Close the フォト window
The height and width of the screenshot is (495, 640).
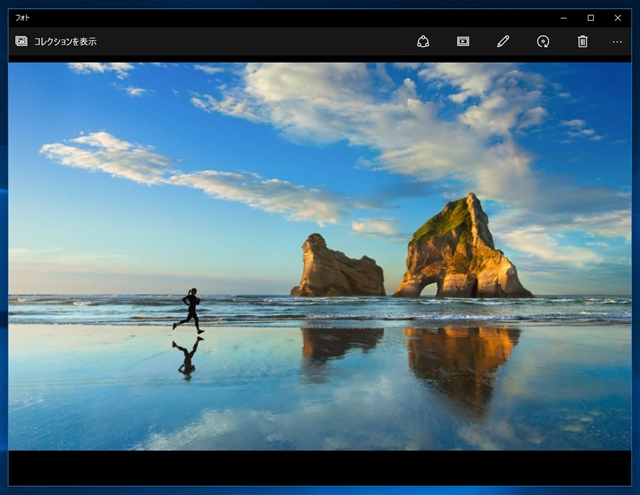[x=618, y=18]
